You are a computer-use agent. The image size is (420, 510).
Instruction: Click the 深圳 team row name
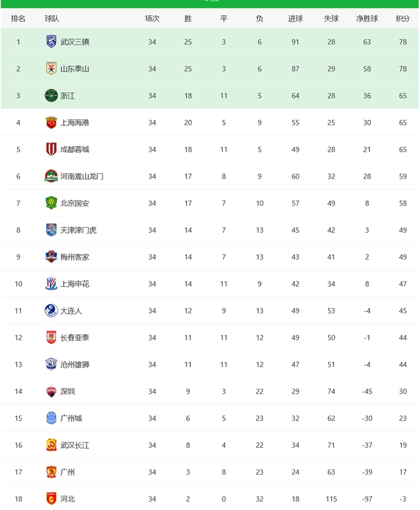68,391
